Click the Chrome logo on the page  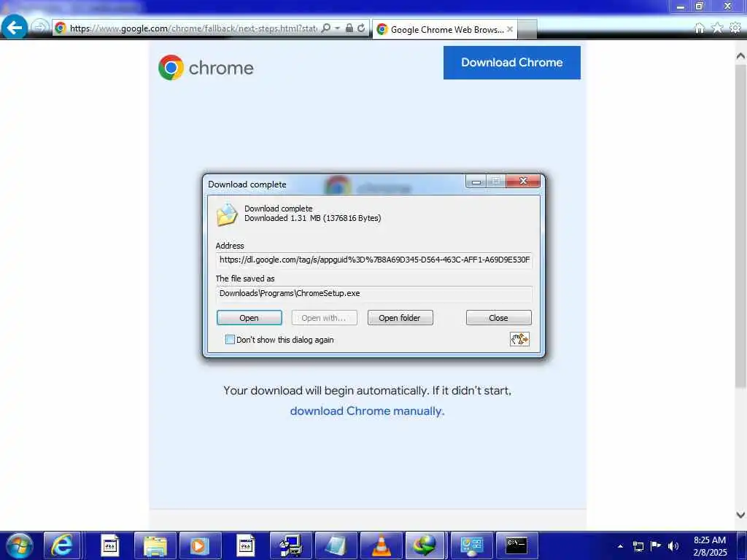point(206,68)
